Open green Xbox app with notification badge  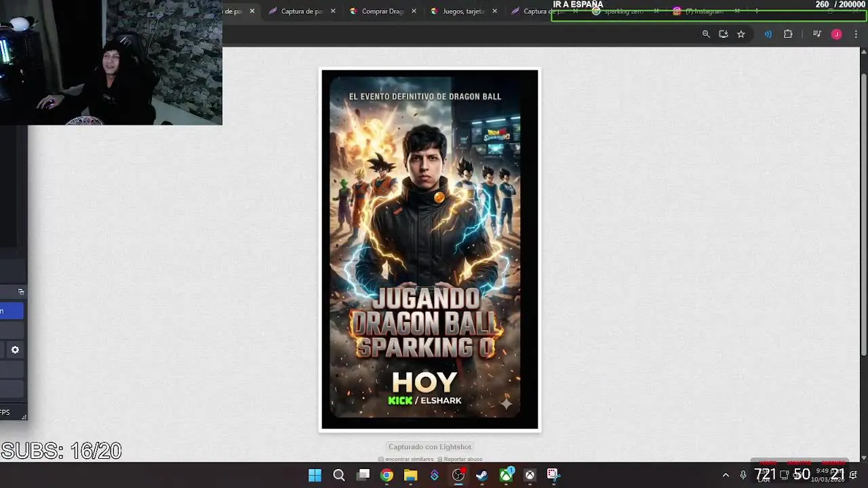[x=506, y=475]
